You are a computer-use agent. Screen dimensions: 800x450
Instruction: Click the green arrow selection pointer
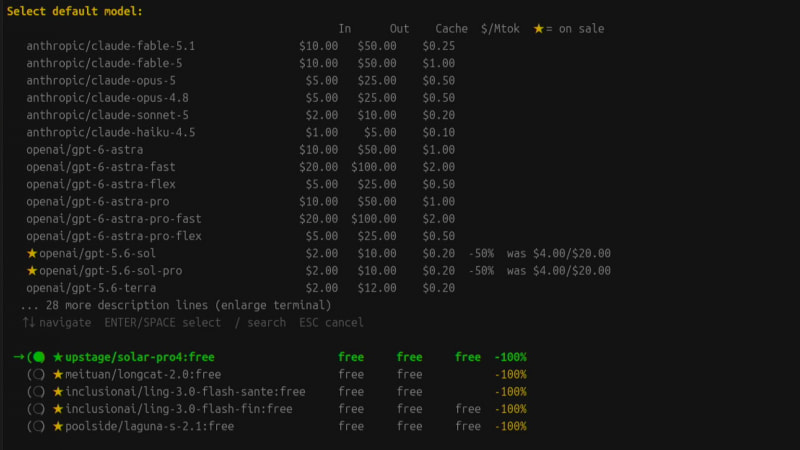(19, 357)
